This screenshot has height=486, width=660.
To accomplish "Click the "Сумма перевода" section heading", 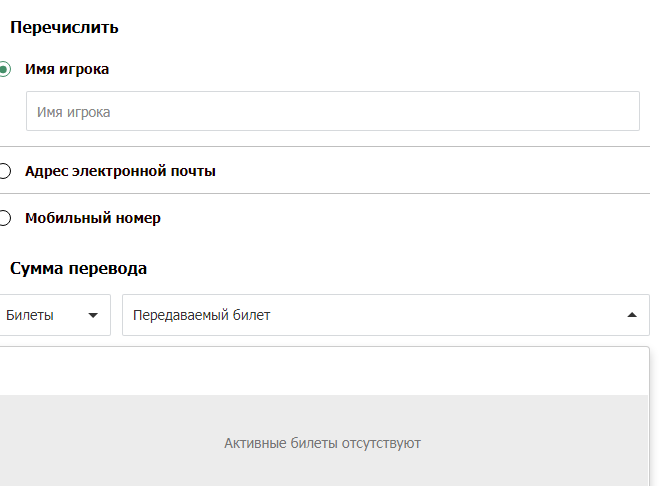I will pos(79,269).
